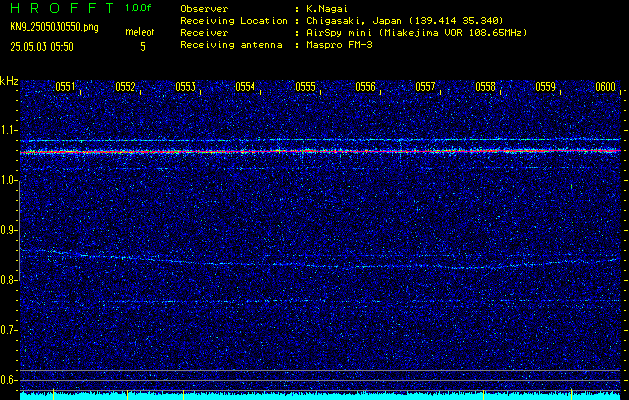Screen dimensions: 629x400
Task: Select the Chigasaki, Japan location text
Action: 404,21
